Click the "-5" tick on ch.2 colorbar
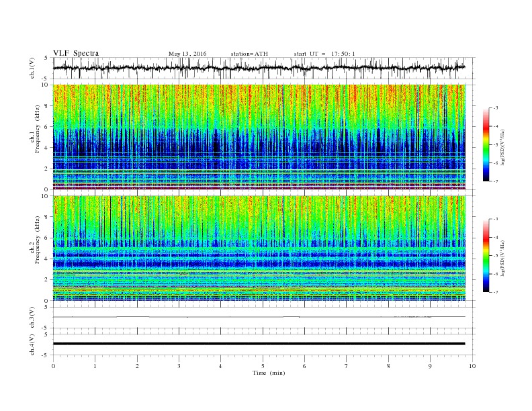Image resolution: width=532 pixels, height=411 pixels. pyautogui.click(x=496, y=256)
